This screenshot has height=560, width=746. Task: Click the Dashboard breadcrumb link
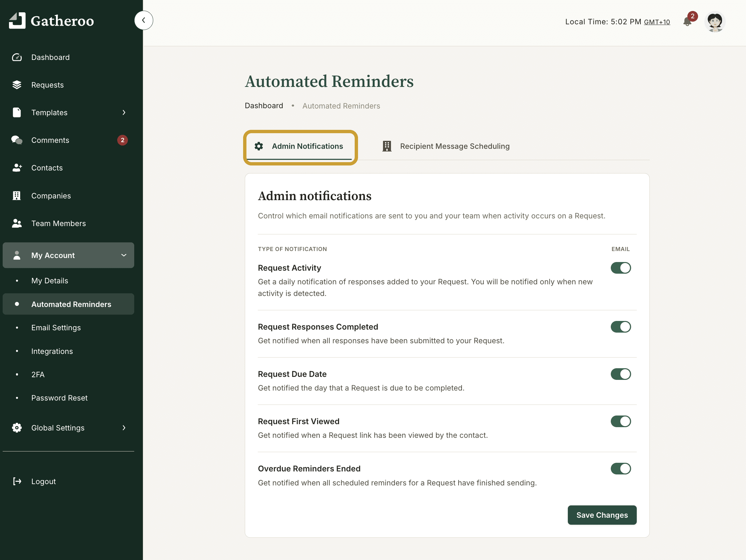tap(264, 106)
